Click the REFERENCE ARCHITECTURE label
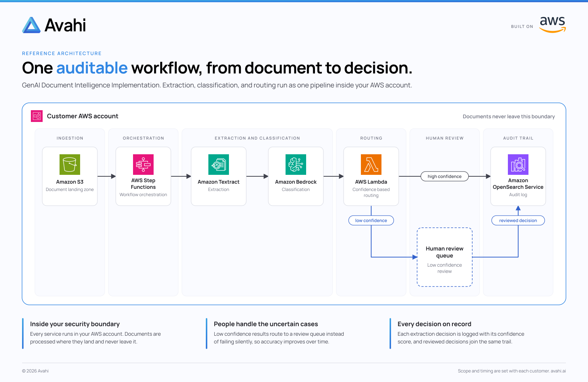Image resolution: width=588 pixels, height=382 pixels. point(62,53)
